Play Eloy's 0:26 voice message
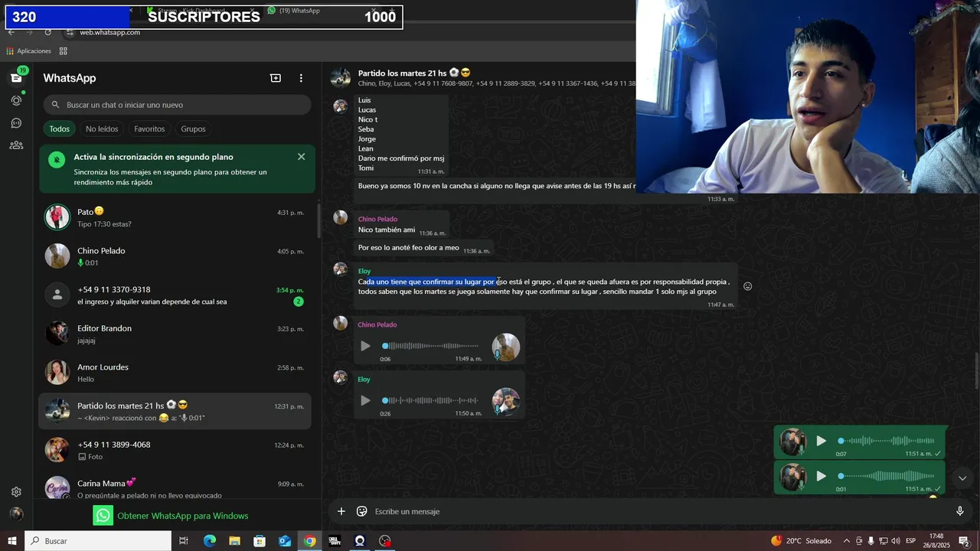The image size is (980, 551). pos(365,400)
